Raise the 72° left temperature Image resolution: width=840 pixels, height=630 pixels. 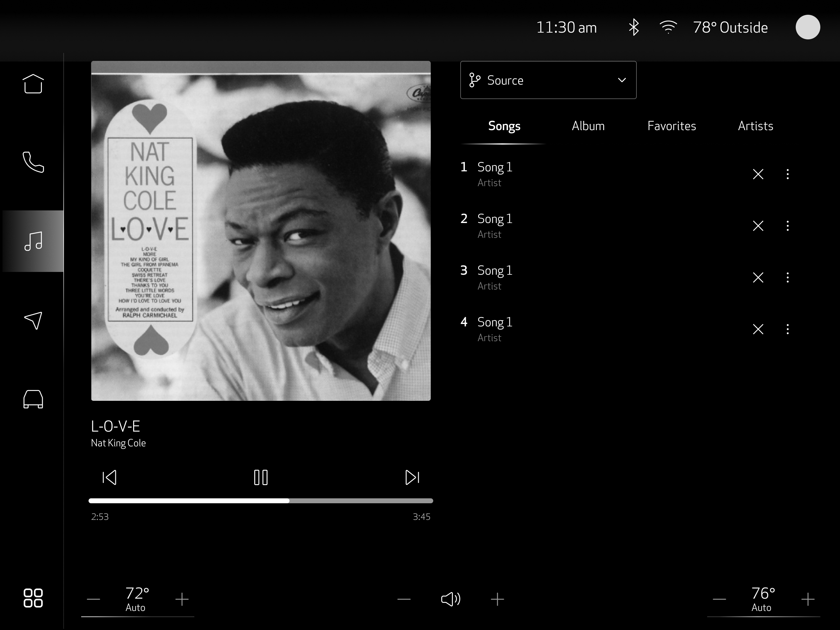click(182, 600)
